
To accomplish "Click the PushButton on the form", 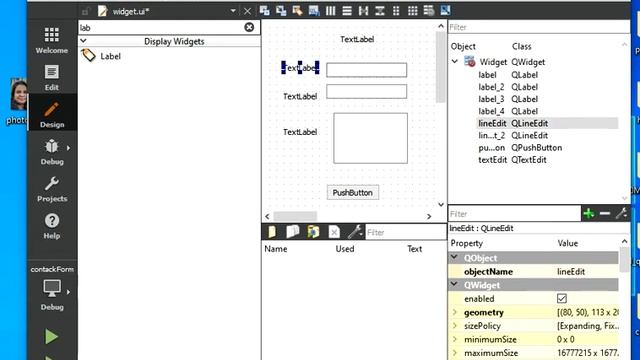I will pyautogui.click(x=353, y=192).
